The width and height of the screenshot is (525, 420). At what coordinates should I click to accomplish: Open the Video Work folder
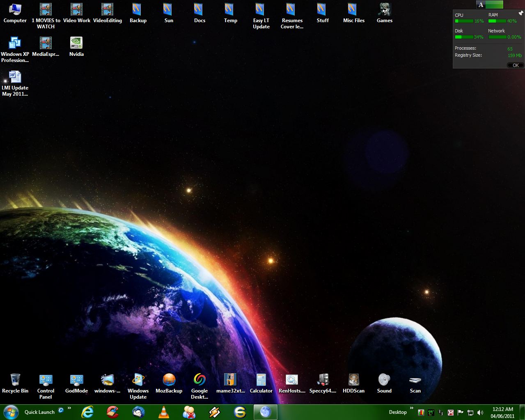click(77, 13)
